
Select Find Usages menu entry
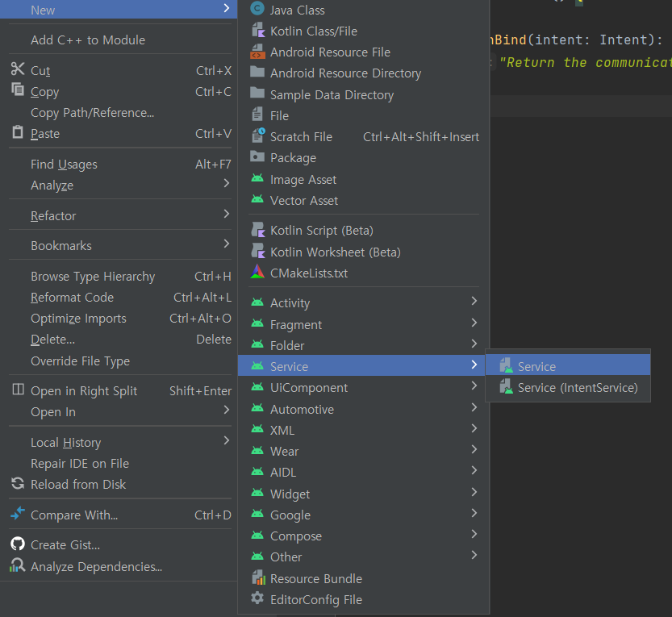coord(119,164)
